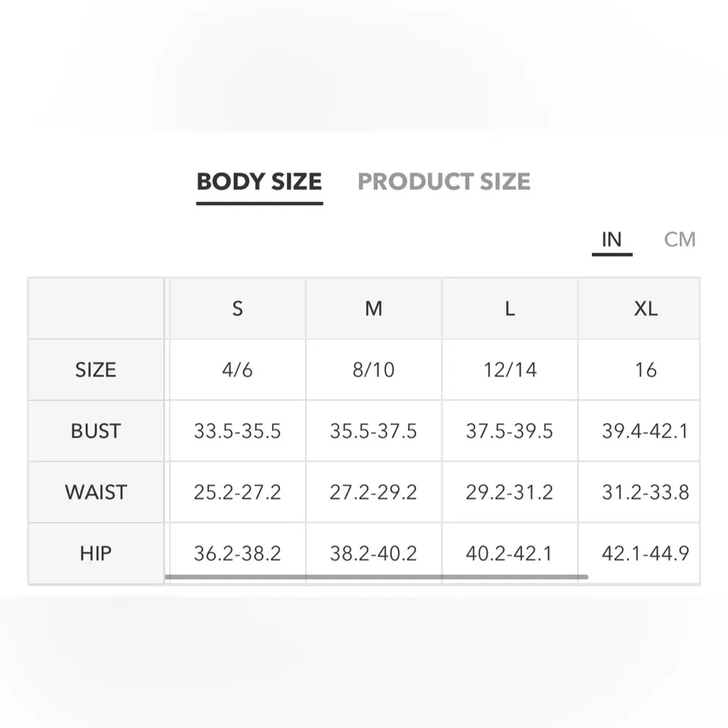
Task: Click the WAIST row label
Action: pos(95,492)
